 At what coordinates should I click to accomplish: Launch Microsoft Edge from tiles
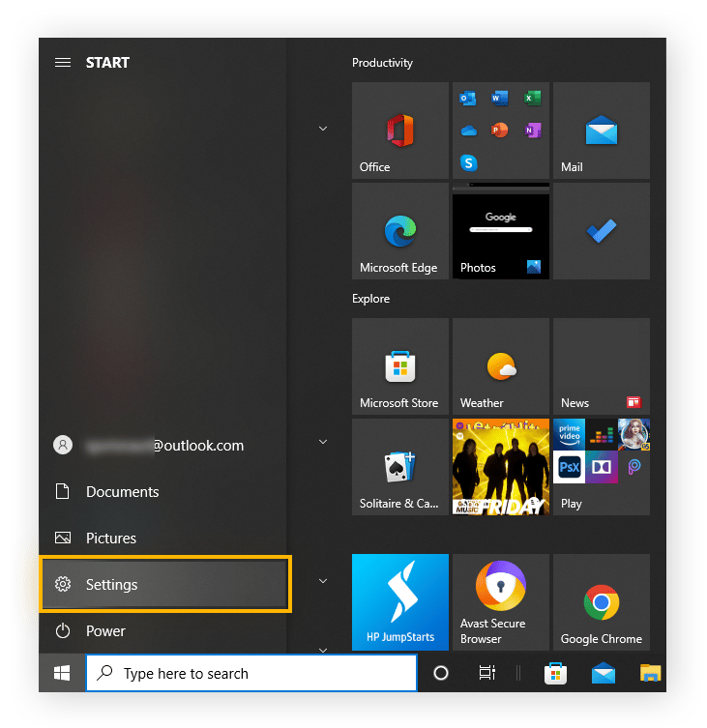pos(399,231)
